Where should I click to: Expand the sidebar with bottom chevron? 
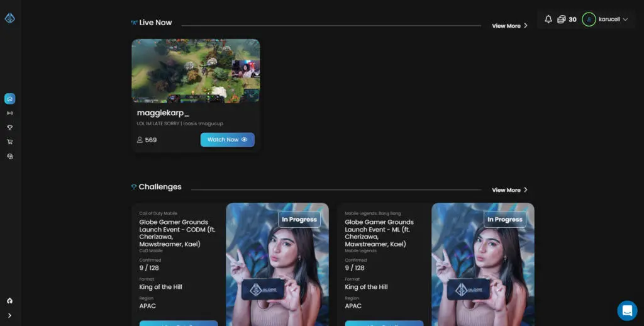(x=10, y=316)
